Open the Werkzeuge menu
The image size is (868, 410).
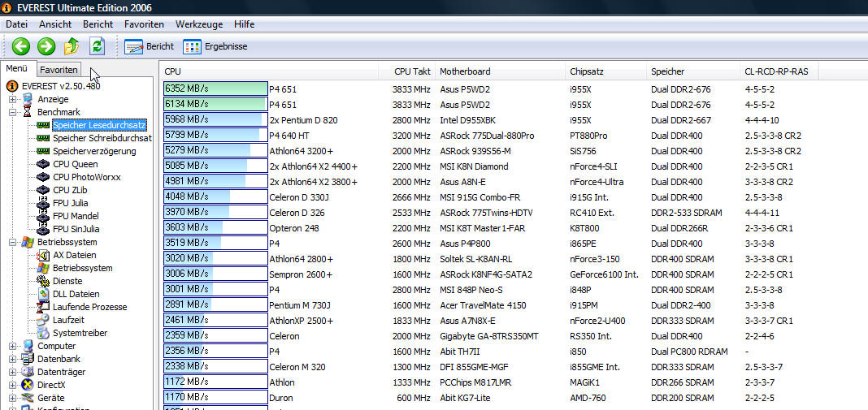point(199,24)
